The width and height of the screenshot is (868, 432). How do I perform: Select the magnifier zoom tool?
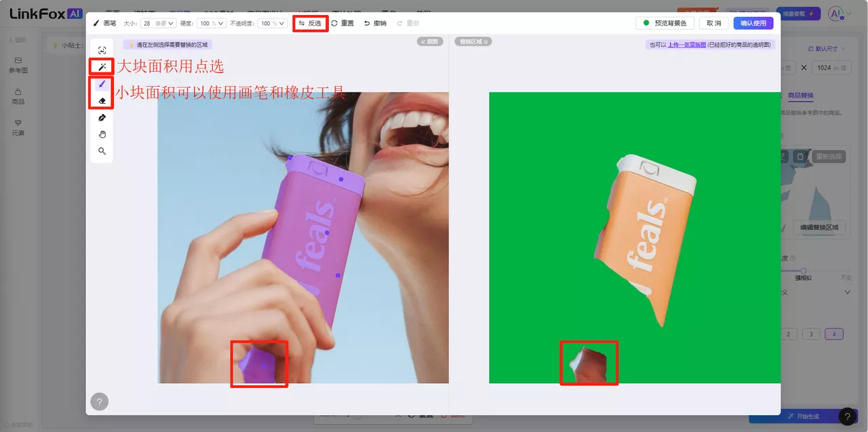tap(102, 151)
